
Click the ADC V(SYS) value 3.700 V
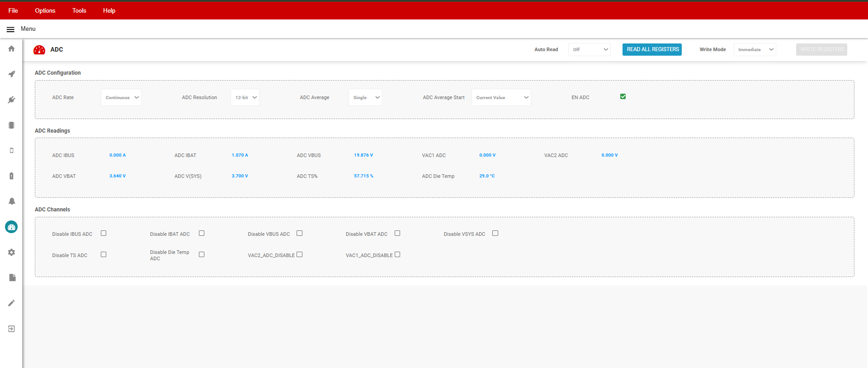point(240,176)
